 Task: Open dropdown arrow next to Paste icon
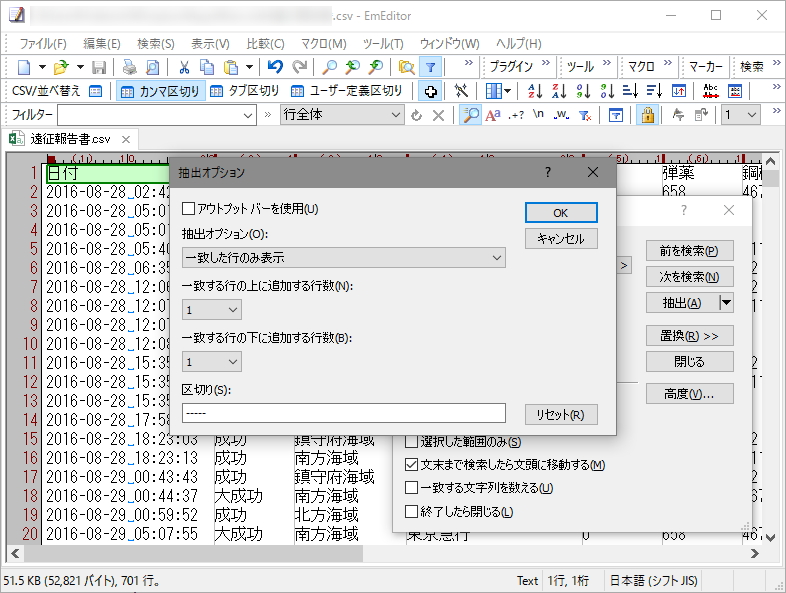click(249, 67)
